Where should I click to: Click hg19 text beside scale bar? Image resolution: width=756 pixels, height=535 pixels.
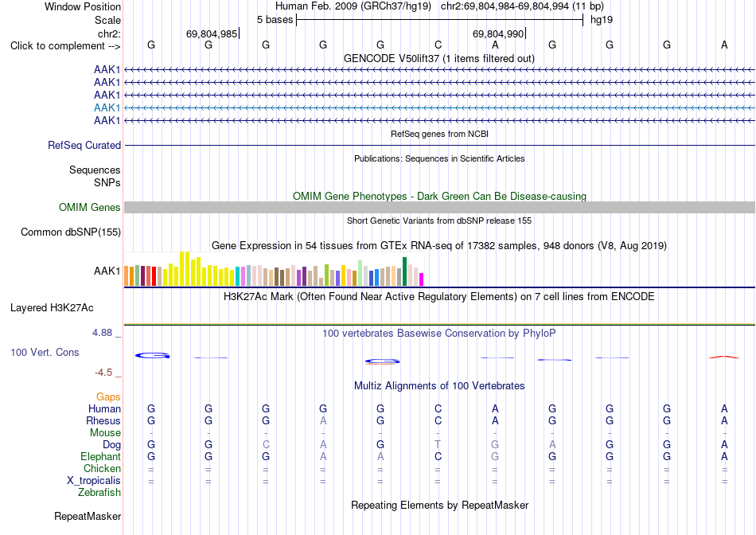[602, 20]
